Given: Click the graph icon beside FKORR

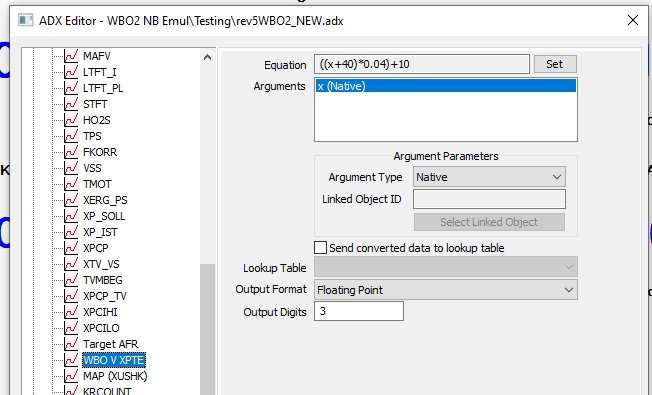Looking at the screenshot, I should click(71, 152).
